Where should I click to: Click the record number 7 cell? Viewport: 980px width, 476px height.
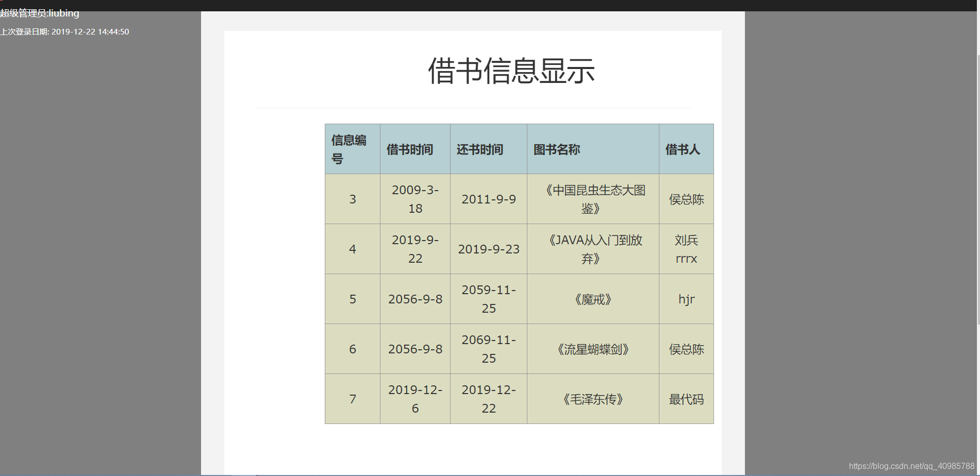pyautogui.click(x=353, y=399)
